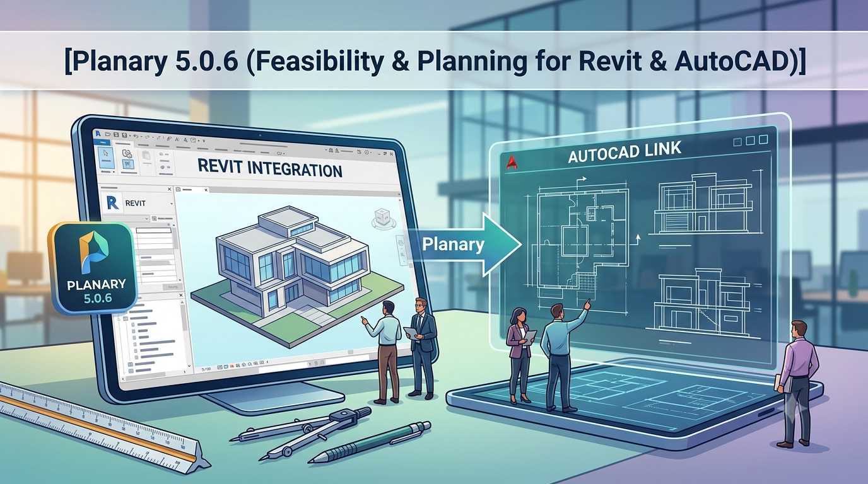The width and height of the screenshot is (868, 484).
Task: Click the undo arrow in quick access toolbar
Action: [x=136, y=136]
